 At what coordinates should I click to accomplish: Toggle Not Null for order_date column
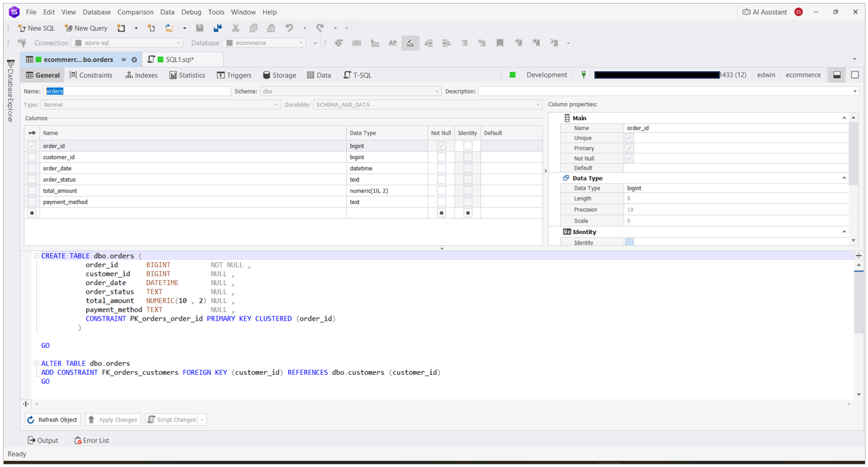(x=441, y=168)
